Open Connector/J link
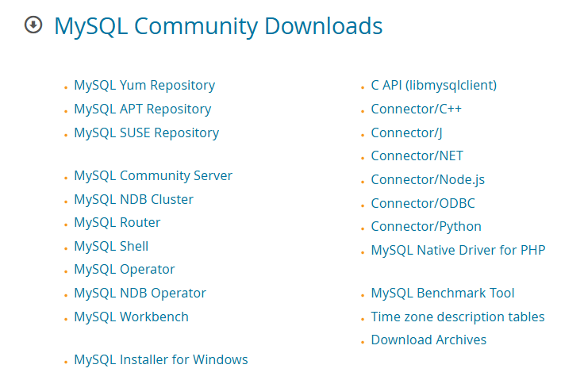This screenshot has width=588, height=380. pos(406,132)
